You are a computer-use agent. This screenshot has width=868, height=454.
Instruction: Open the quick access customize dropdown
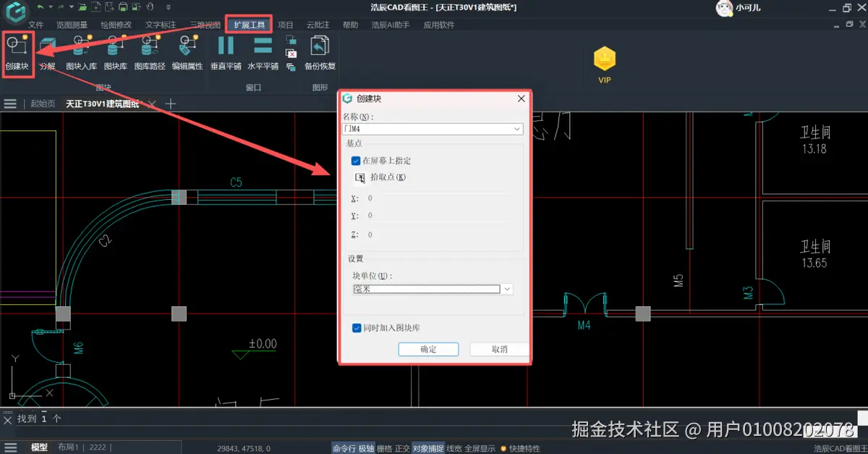169,7
